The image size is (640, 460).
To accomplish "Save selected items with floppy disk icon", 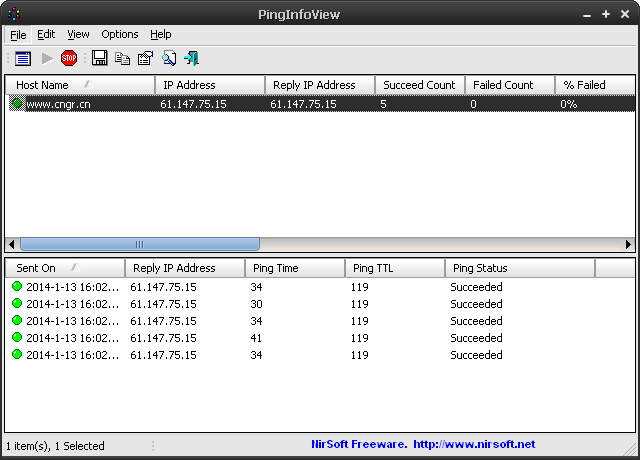I will 100,58.
